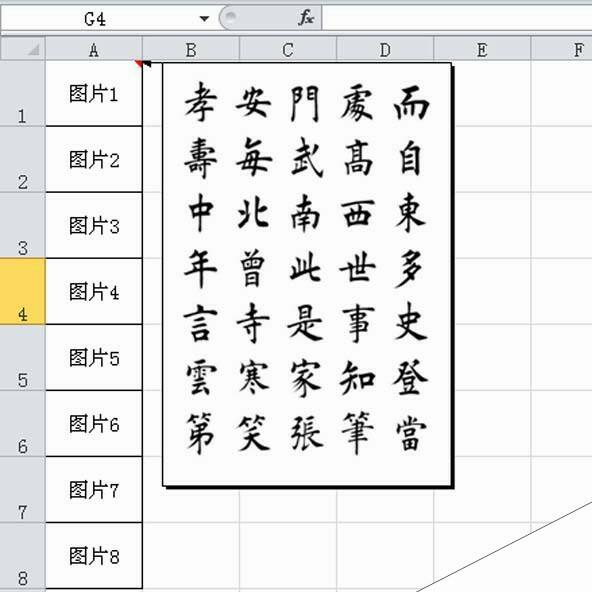
Task: Click cell containing 图片5
Action: pyautogui.click(x=94, y=357)
